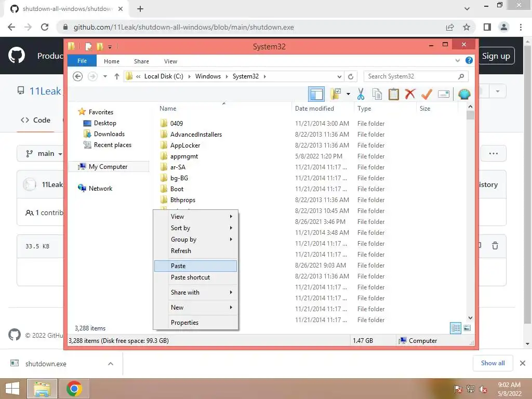Choose Refresh from the context menu
532x399 pixels.
pos(195,251)
